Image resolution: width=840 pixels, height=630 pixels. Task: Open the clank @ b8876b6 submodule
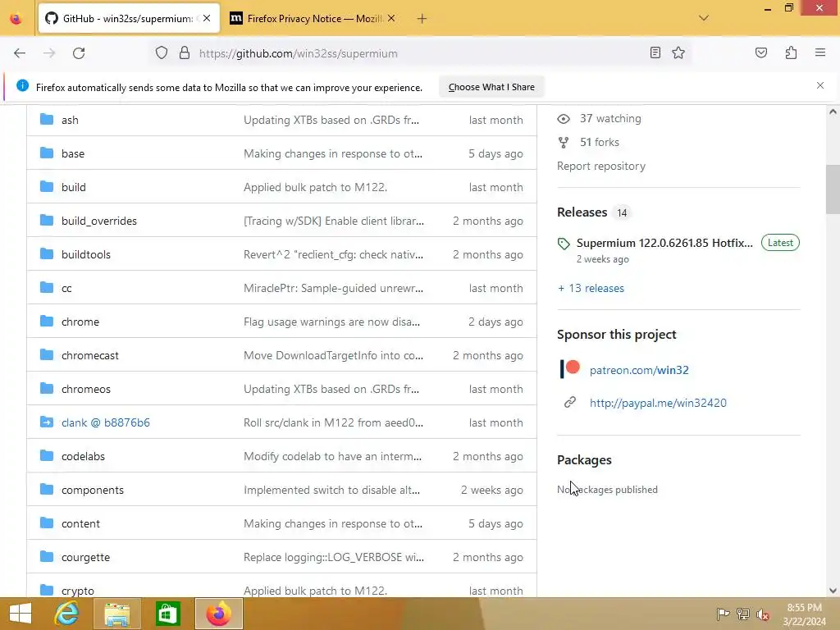coord(106,422)
